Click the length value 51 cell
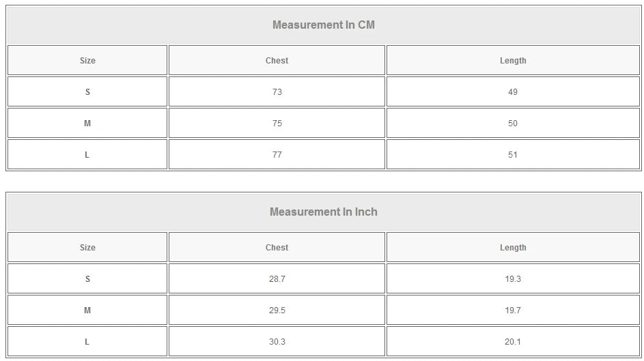This screenshot has height=361, width=644. tap(513, 155)
